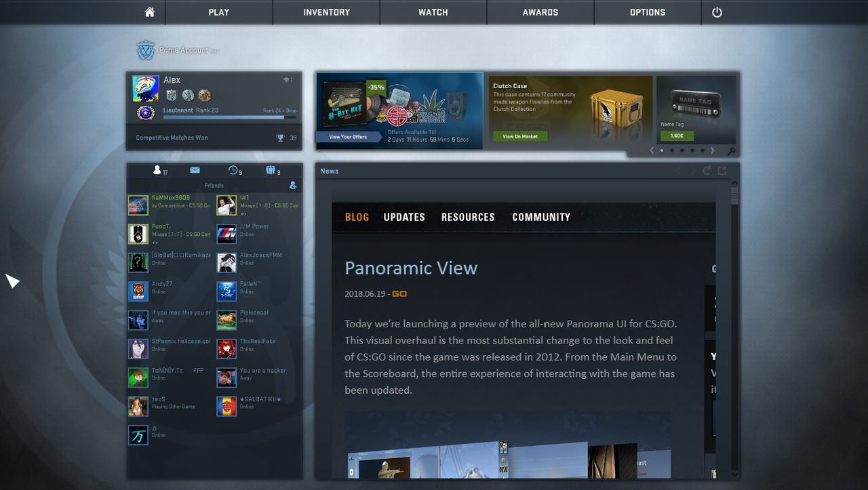
Task: Click the commendation graduation cap icon
Action: [287, 80]
